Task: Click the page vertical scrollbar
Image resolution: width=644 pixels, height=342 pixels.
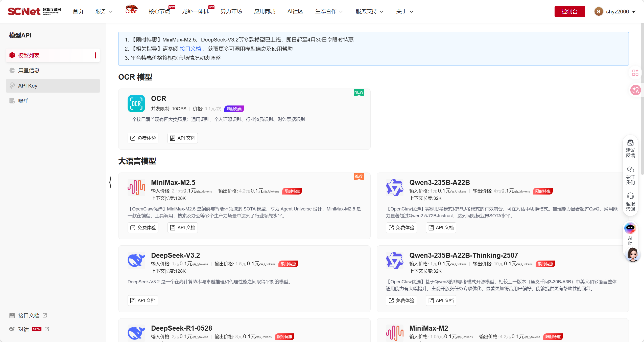Action: pos(642,99)
